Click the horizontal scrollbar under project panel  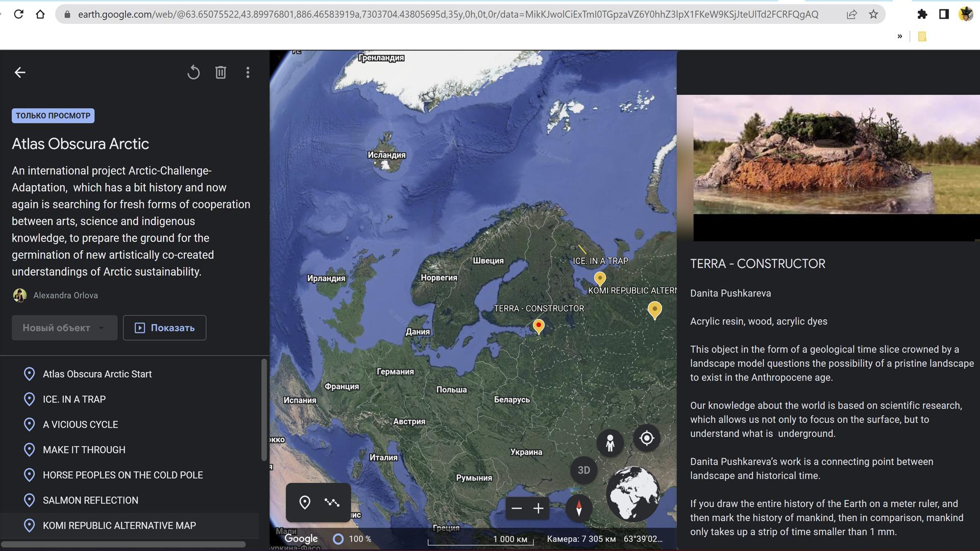click(123, 544)
